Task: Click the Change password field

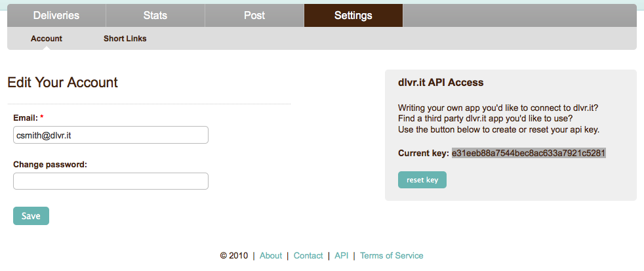Action: 111,181
